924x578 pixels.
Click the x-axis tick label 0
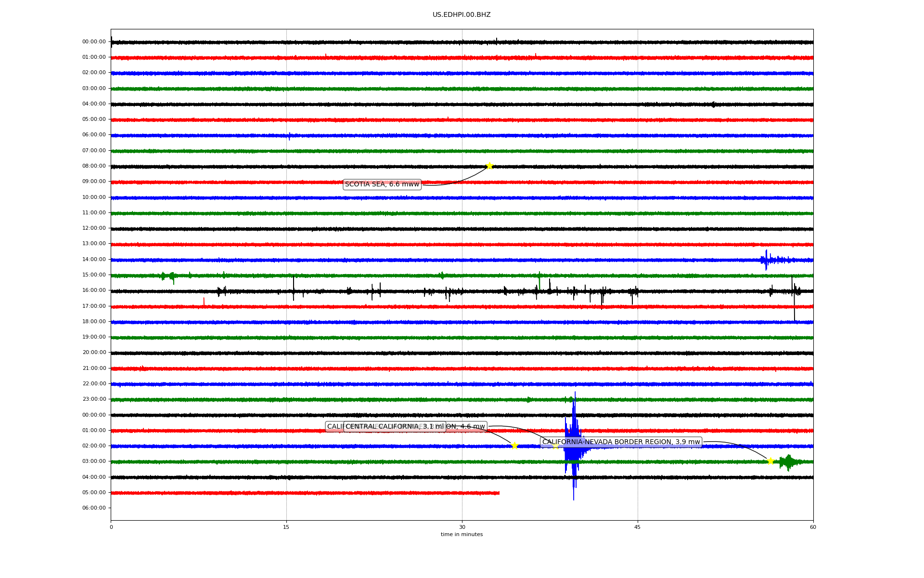[x=111, y=527]
